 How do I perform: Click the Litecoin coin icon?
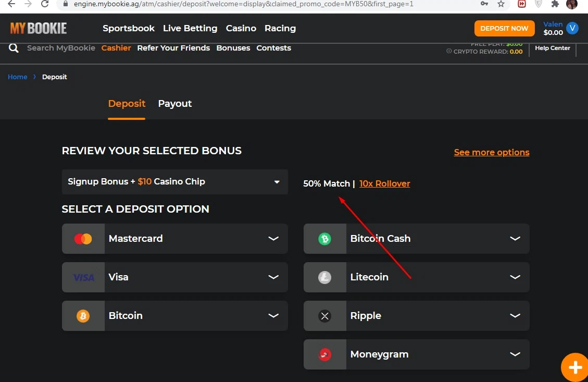325,277
